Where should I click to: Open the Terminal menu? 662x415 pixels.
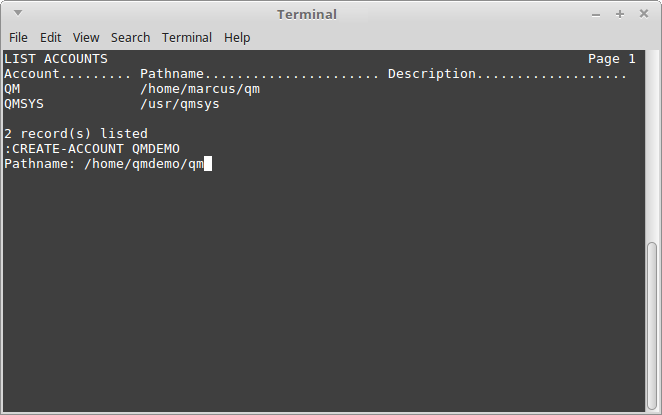pyautogui.click(x=187, y=38)
